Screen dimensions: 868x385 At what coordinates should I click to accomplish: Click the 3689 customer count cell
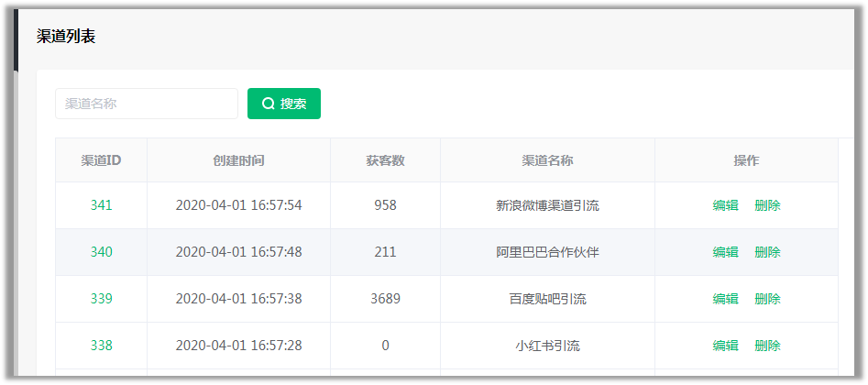pos(385,299)
